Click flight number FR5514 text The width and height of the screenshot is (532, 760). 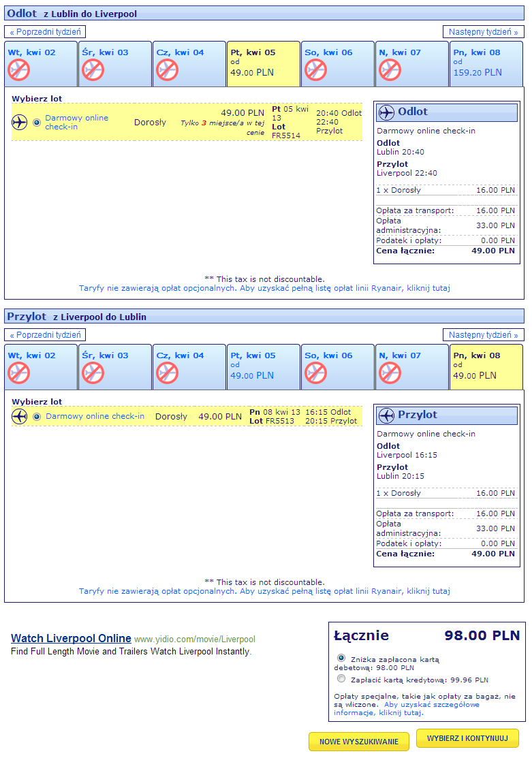pos(286,136)
